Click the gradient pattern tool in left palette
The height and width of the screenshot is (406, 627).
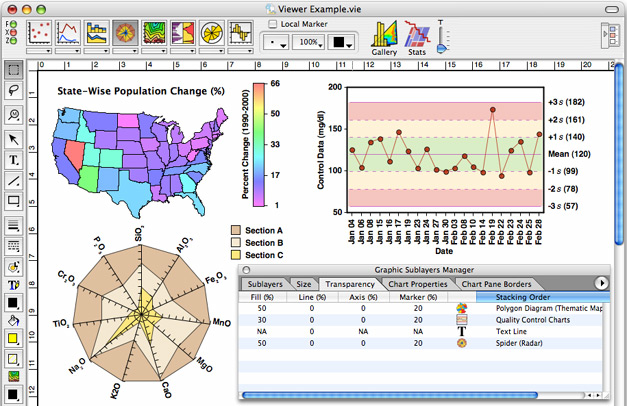[x=14, y=376]
